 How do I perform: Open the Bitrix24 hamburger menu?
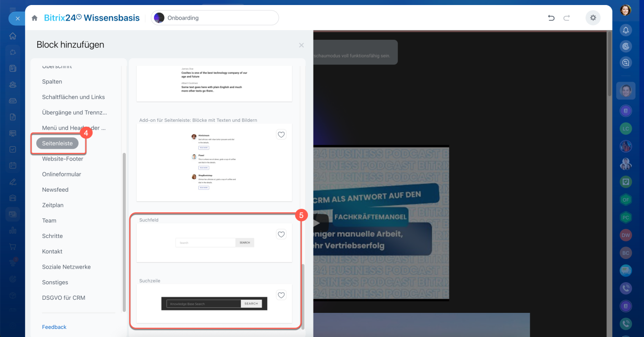tap(13, 10)
